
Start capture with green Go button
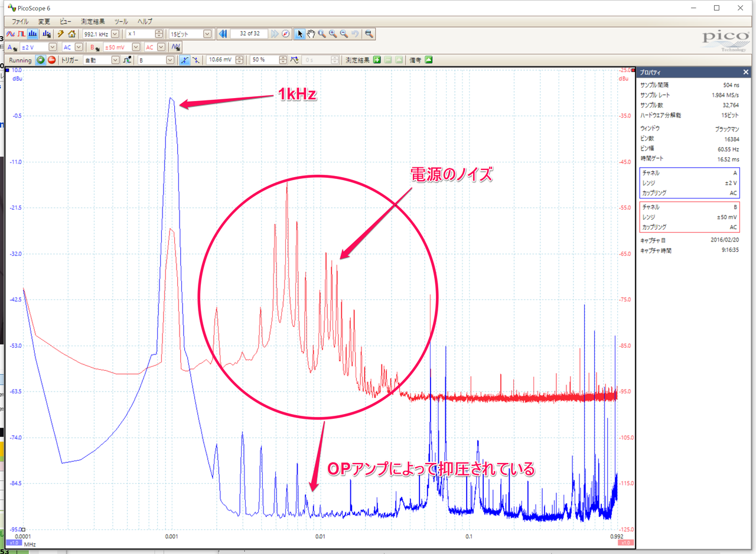point(40,60)
